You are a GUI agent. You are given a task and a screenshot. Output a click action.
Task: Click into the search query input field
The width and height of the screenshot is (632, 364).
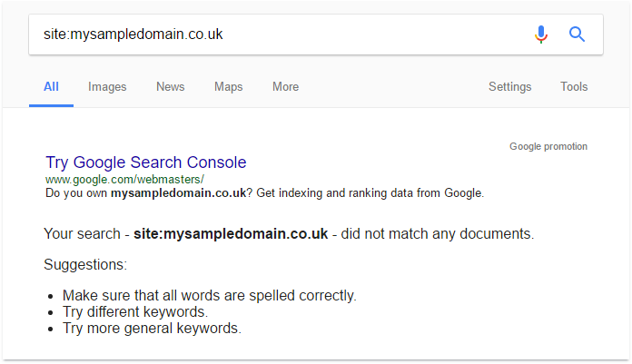272,34
